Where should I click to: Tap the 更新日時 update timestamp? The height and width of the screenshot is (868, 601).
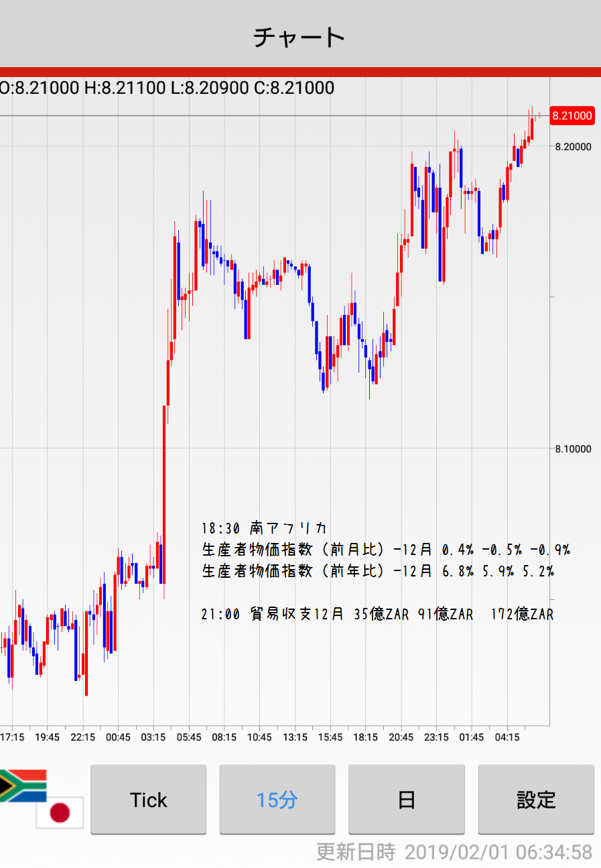454,852
